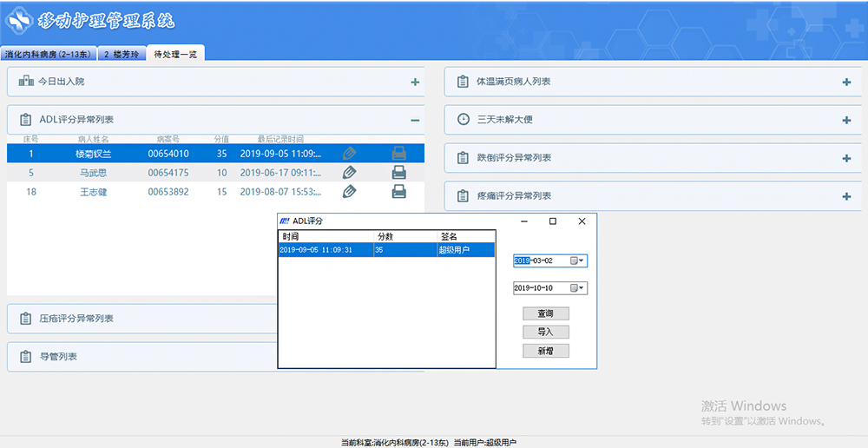This screenshot has height=448, width=868.
Task: Click bed number 5 in list
Action: pyautogui.click(x=31, y=173)
